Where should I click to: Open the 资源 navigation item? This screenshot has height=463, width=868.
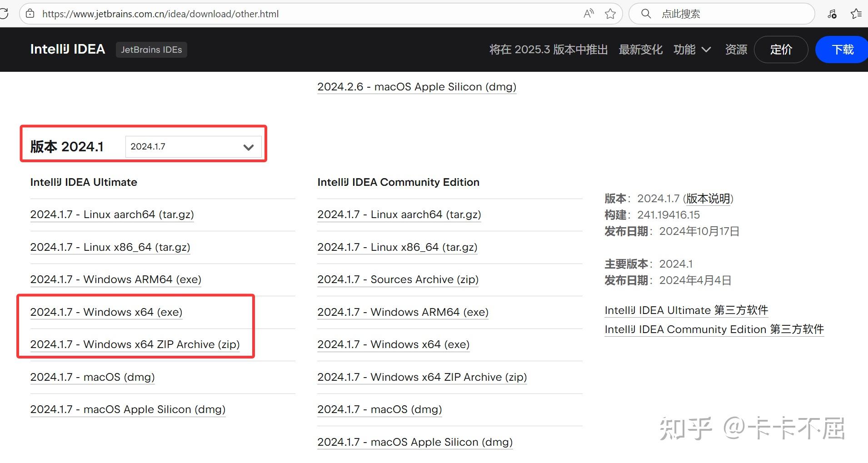coord(736,50)
